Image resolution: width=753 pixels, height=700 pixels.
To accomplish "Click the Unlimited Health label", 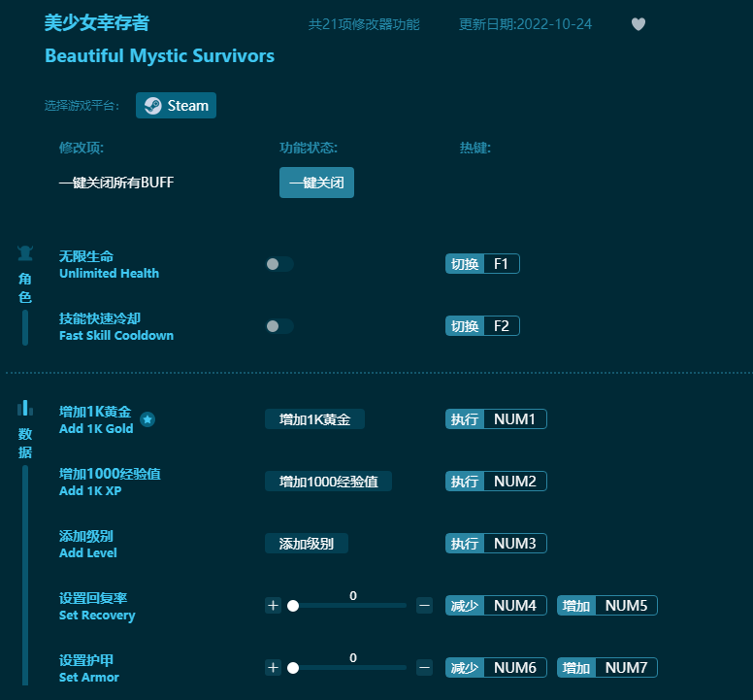I will coord(109,274).
